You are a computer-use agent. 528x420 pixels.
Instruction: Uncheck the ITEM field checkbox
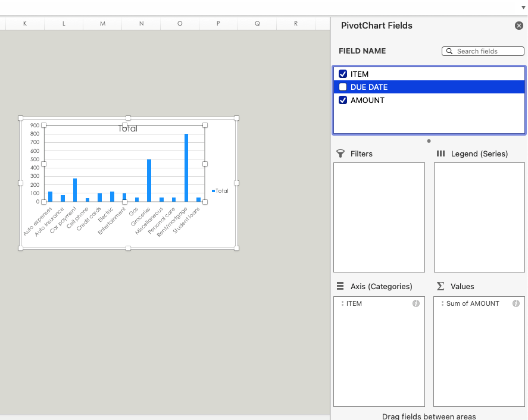[x=343, y=74]
